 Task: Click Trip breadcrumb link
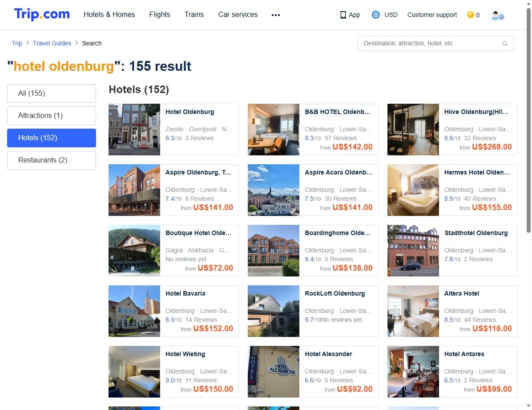(16, 43)
